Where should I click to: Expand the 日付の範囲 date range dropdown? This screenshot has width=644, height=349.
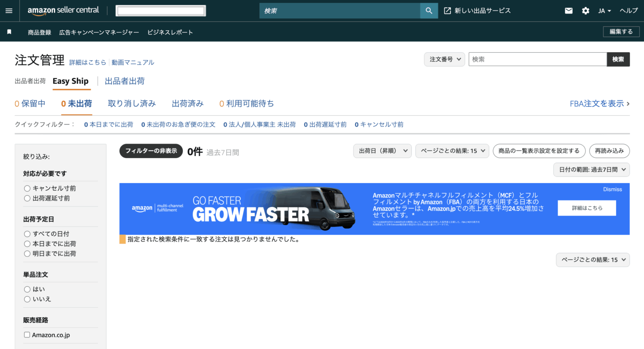[591, 170]
